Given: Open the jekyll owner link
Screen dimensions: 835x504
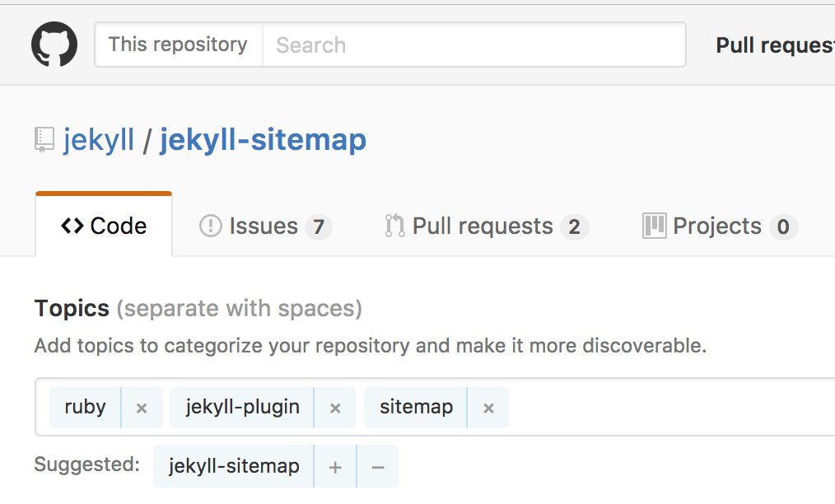Looking at the screenshot, I should pyautogui.click(x=99, y=140).
